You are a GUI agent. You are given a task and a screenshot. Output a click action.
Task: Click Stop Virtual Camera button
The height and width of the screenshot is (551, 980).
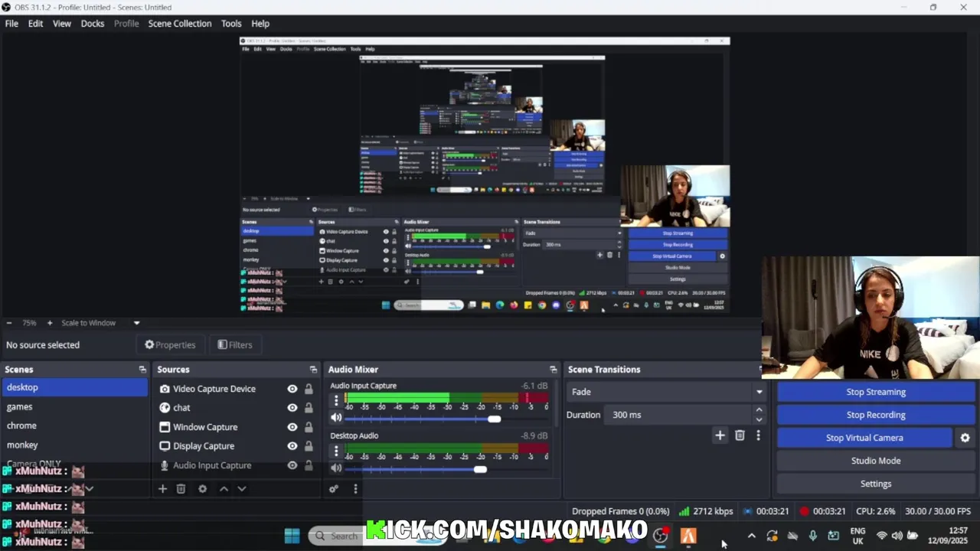coord(864,438)
